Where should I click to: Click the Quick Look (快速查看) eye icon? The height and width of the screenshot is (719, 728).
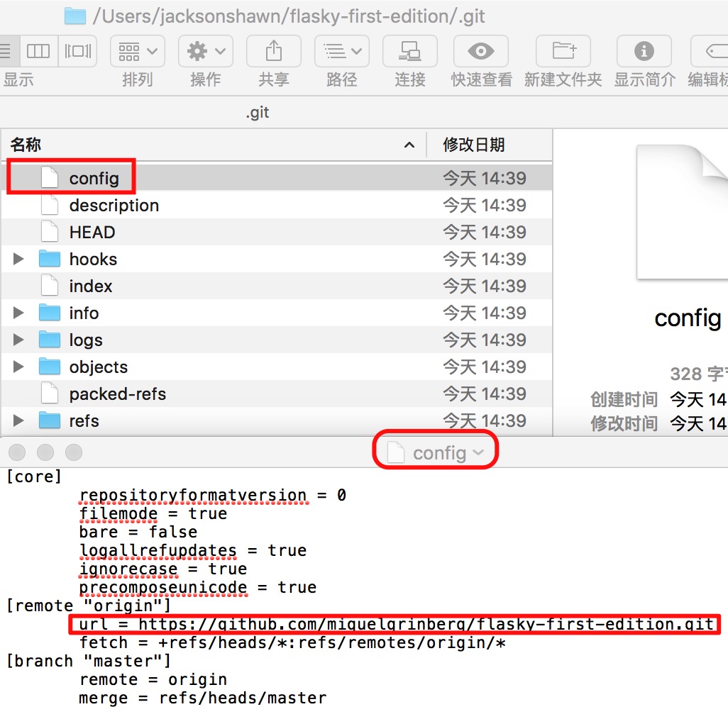(481, 51)
